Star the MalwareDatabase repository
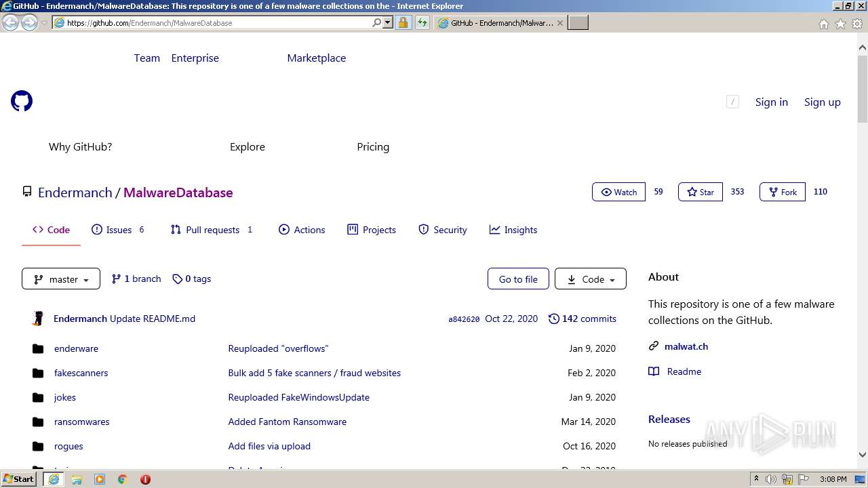This screenshot has height=488, width=868. coord(701,192)
